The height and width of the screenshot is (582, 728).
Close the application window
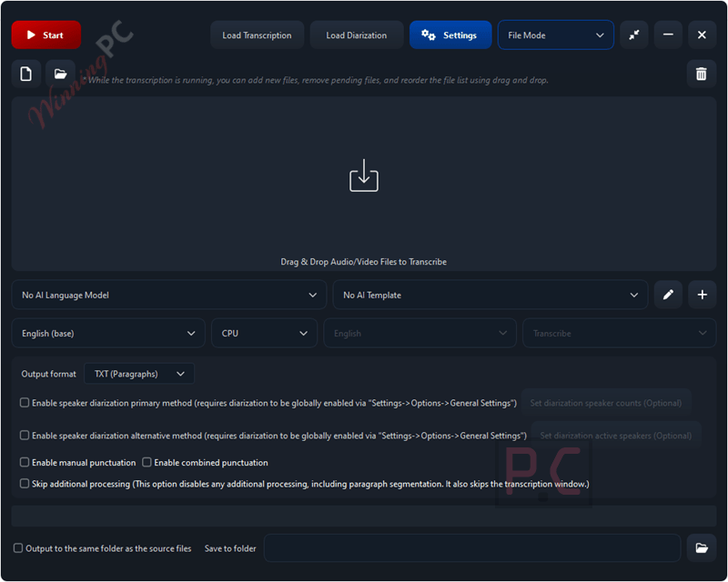click(x=702, y=35)
